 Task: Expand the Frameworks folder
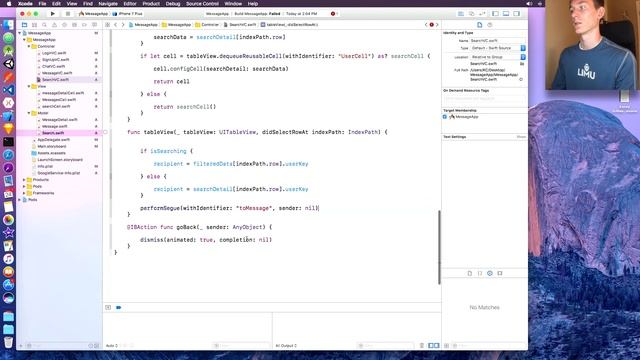24,193
